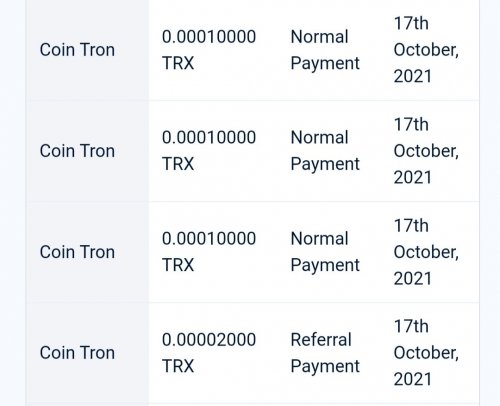Select the second row's date cell

click(x=426, y=151)
